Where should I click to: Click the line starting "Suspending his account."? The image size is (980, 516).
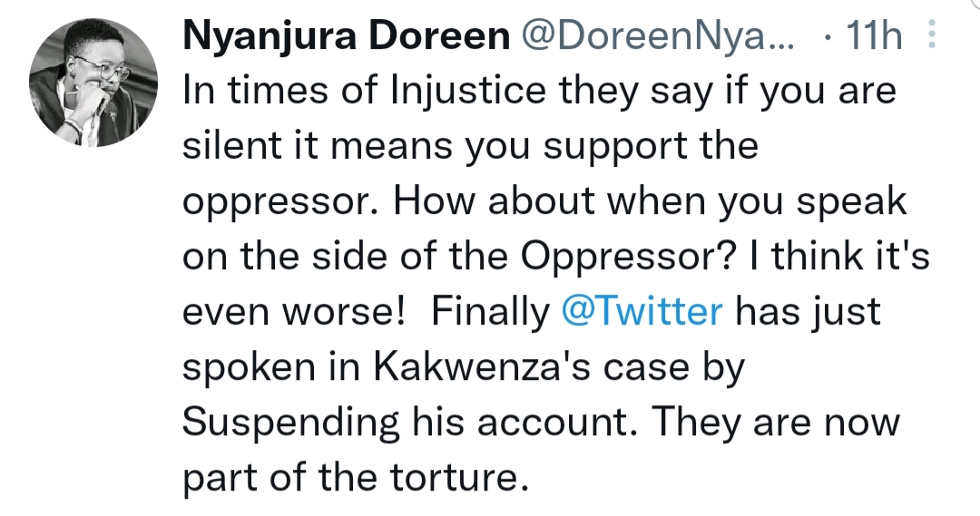(x=540, y=423)
